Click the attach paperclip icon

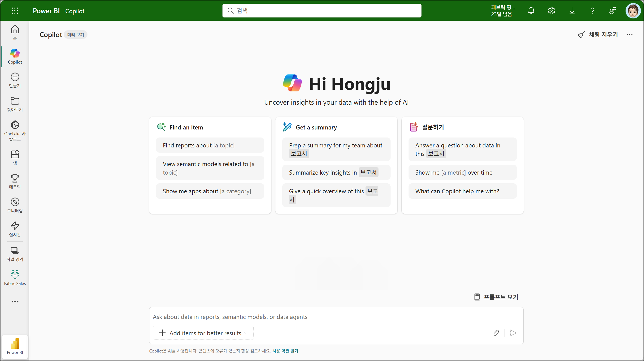pos(496,333)
